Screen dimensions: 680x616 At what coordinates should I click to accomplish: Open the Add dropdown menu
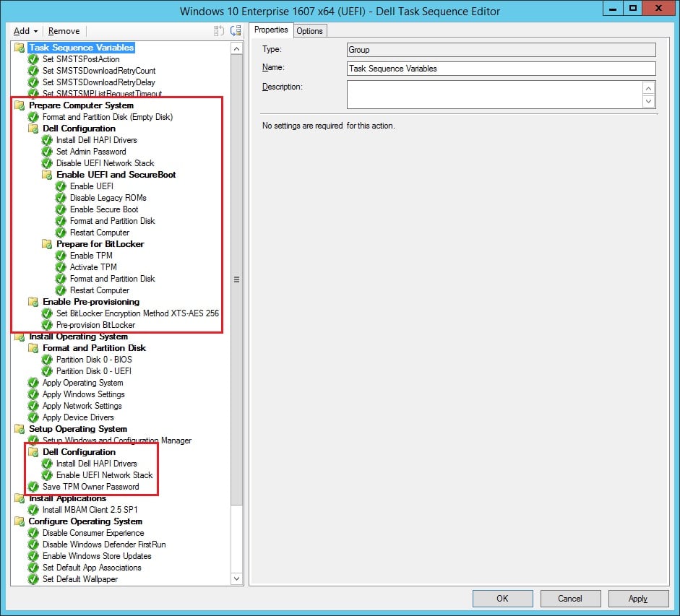point(25,31)
